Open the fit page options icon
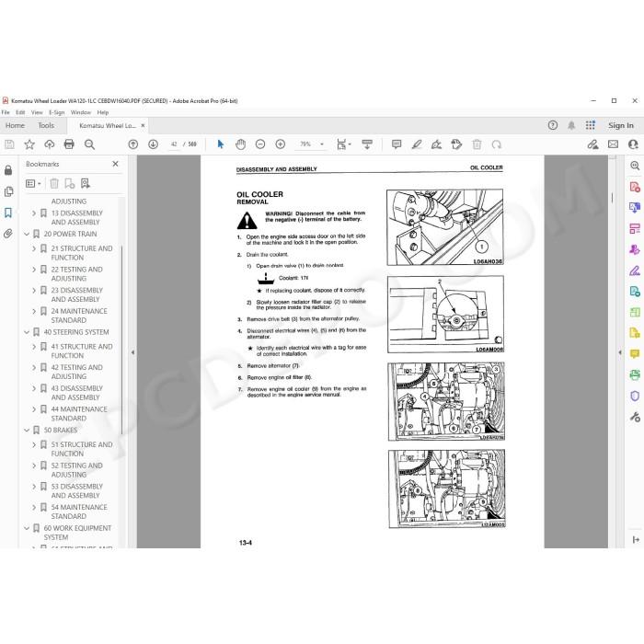644x644 pixels. click(343, 144)
